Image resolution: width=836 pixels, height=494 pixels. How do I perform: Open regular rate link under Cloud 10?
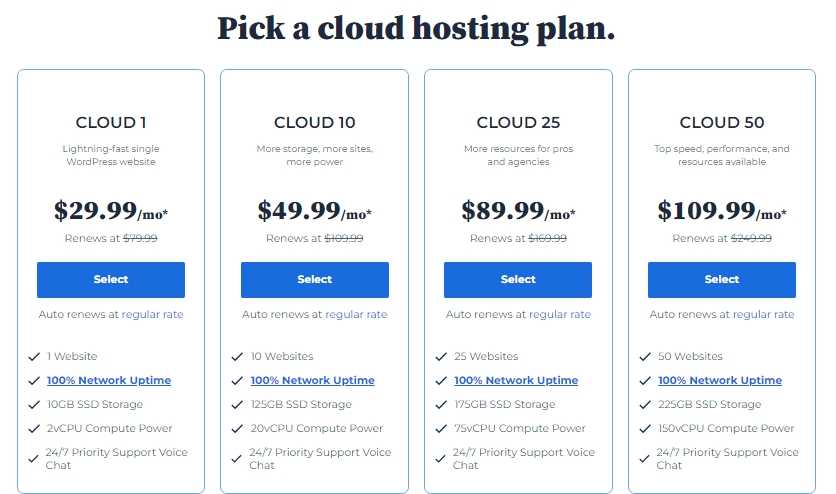(x=356, y=314)
